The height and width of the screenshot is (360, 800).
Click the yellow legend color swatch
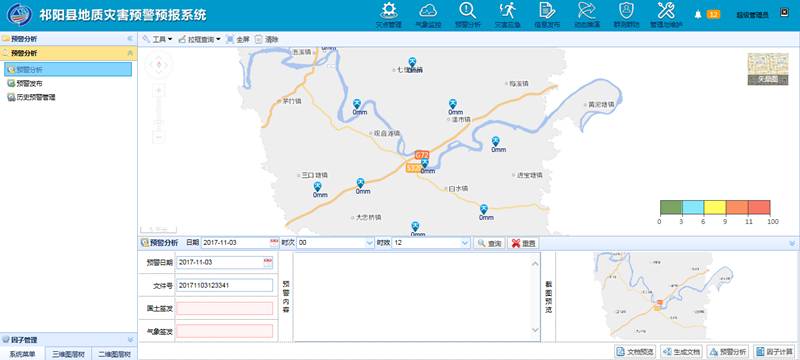tap(715, 207)
